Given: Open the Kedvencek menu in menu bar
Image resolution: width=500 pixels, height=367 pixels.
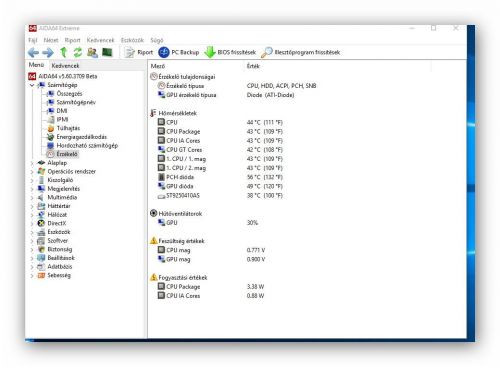Looking at the screenshot, I should [100, 40].
